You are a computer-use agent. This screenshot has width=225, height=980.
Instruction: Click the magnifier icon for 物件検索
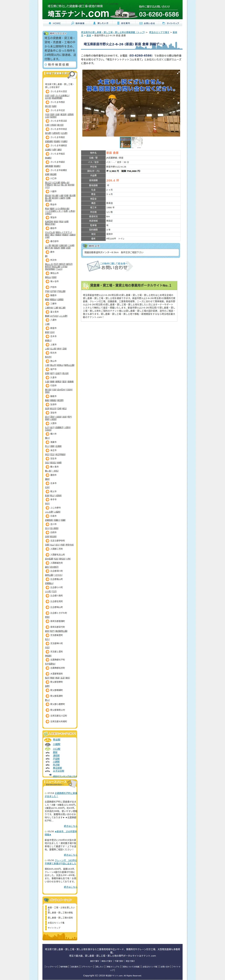pyautogui.click(x=73, y=23)
